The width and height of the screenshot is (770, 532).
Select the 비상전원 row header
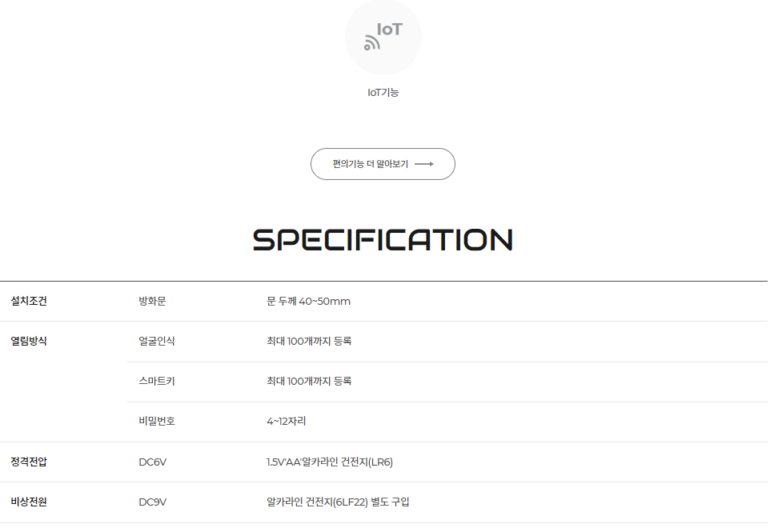(x=29, y=502)
